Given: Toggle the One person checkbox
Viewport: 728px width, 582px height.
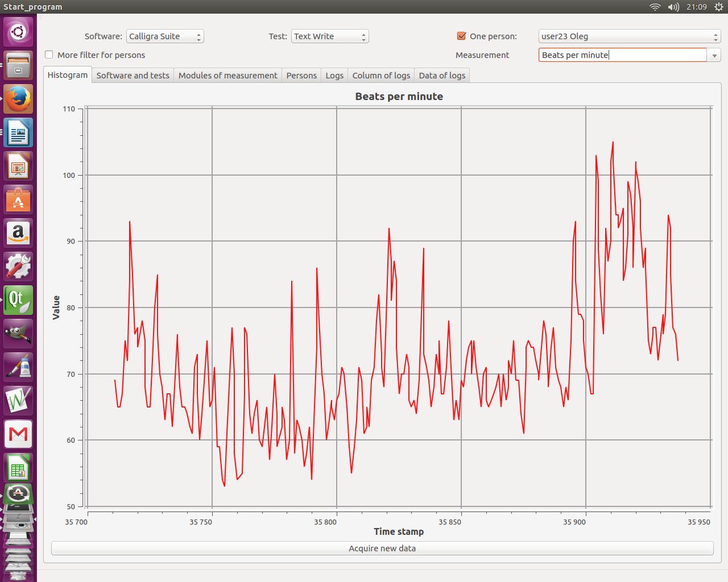Looking at the screenshot, I should [461, 36].
